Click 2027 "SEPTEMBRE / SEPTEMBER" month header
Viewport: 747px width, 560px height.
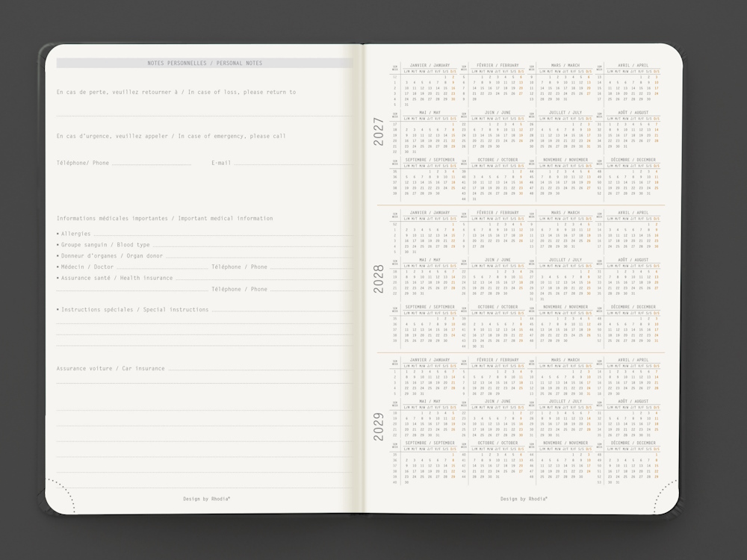point(430,160)
